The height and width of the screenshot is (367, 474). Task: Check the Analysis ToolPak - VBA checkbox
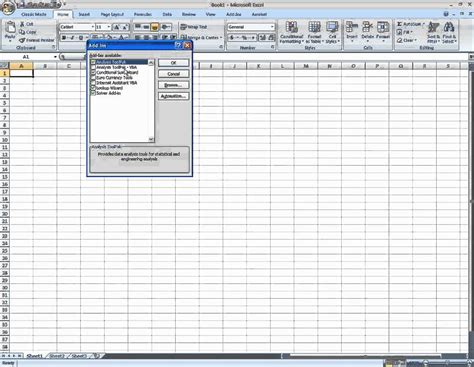click(93, 67)
